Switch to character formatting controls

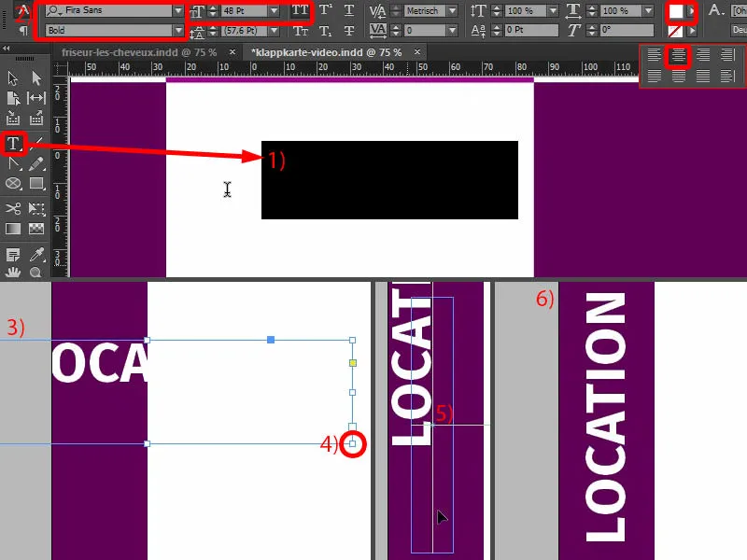pyautogui.click(x=24, y=9)
